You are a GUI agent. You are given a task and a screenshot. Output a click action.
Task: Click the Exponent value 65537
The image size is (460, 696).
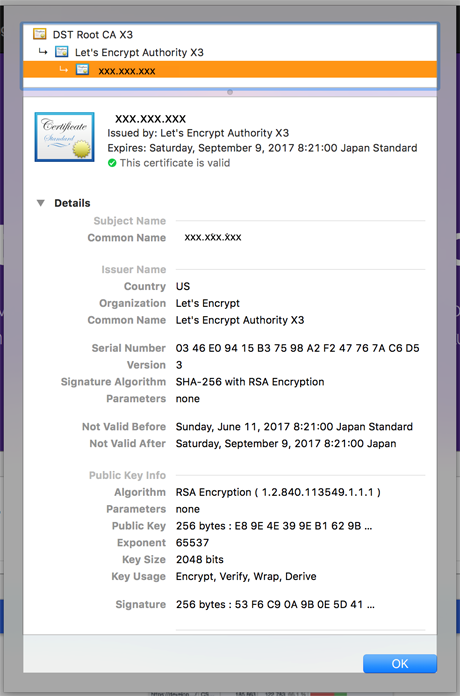click(x=192, y=543)
